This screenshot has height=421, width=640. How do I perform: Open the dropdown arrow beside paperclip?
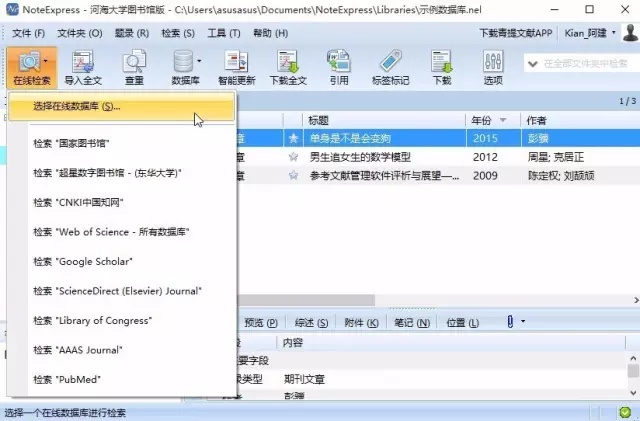coord(523,321)
